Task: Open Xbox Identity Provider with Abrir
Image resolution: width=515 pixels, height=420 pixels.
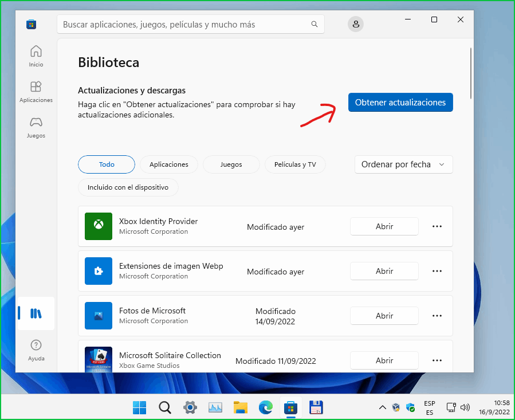Action: tap(384, 226)
